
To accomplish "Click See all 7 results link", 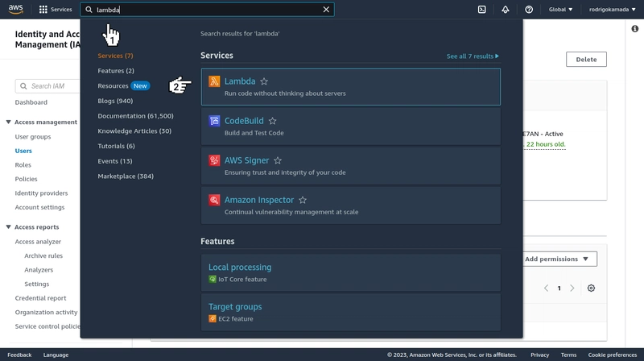I will coord(473,56).
